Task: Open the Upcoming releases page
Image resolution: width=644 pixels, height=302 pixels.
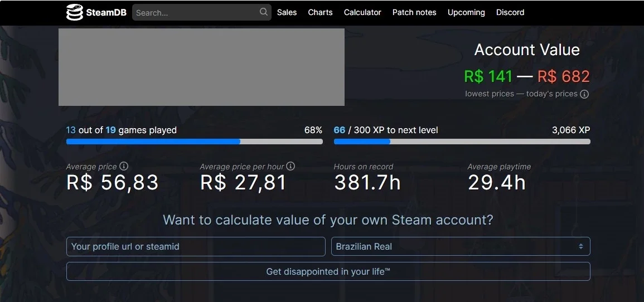Action: (x=466, y=12)
